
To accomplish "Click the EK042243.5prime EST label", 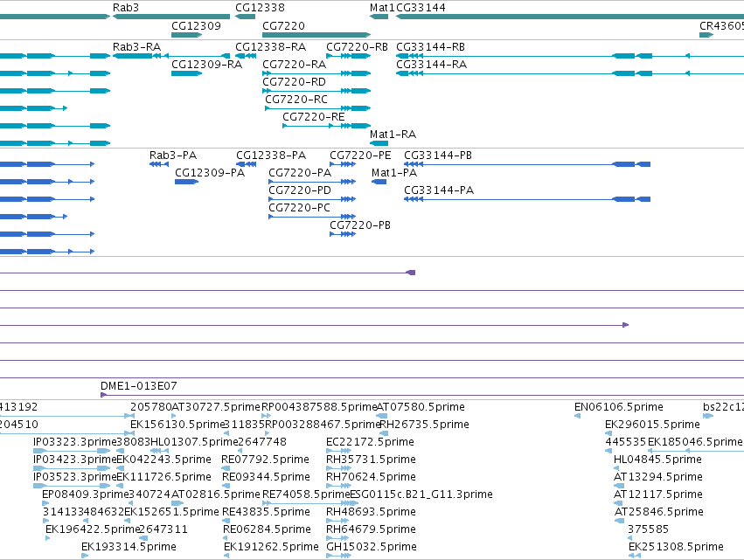I will (163, 460).
